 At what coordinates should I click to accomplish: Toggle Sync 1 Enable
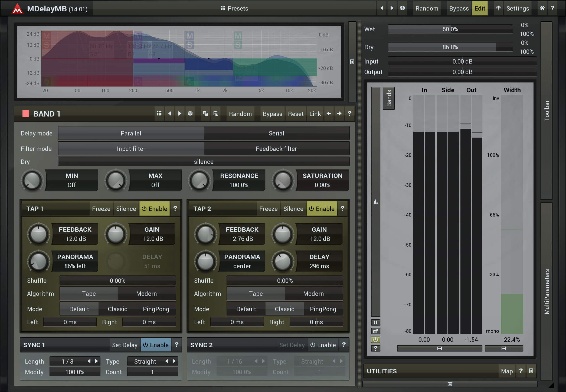point(156,345)
